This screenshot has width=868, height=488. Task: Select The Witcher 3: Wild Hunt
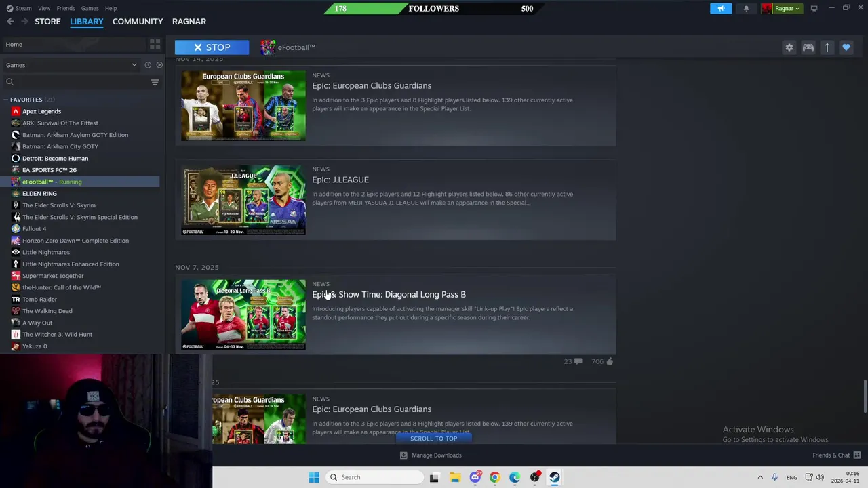pos(57,335)
